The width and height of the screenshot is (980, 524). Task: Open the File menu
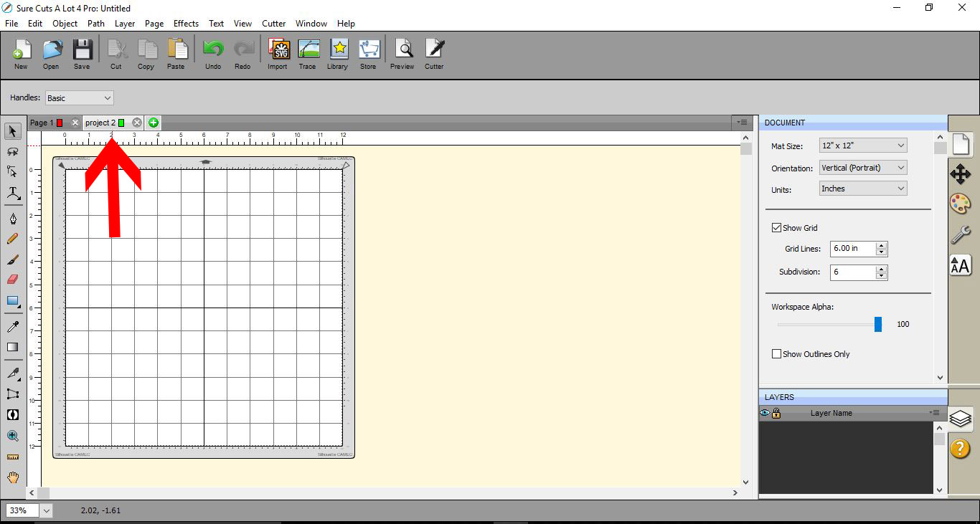[x=11, y=24]
